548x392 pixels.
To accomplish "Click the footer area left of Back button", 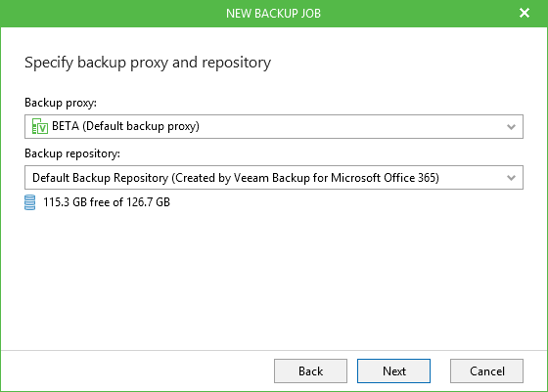I will click(x=136, y=371).
